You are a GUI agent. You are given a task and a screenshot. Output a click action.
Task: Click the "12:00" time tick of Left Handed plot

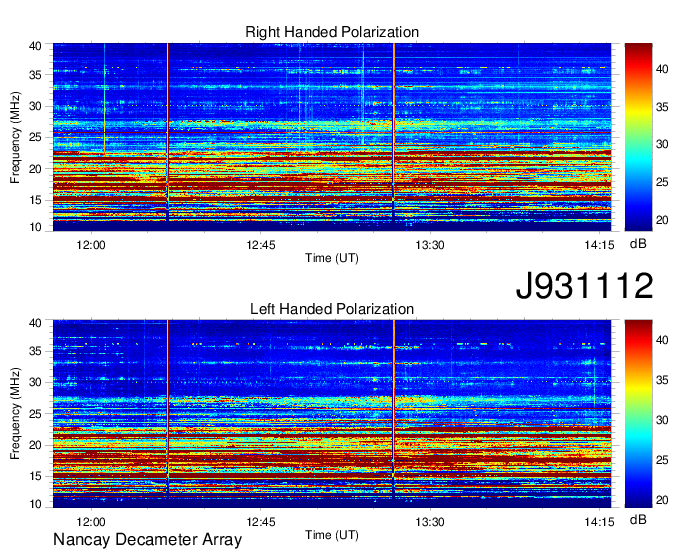(x=91, y=522)
